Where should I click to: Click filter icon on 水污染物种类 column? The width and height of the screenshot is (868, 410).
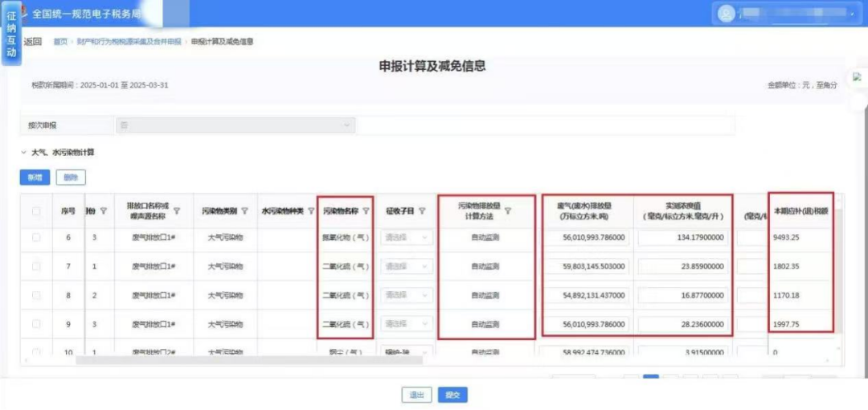[311, 211]
